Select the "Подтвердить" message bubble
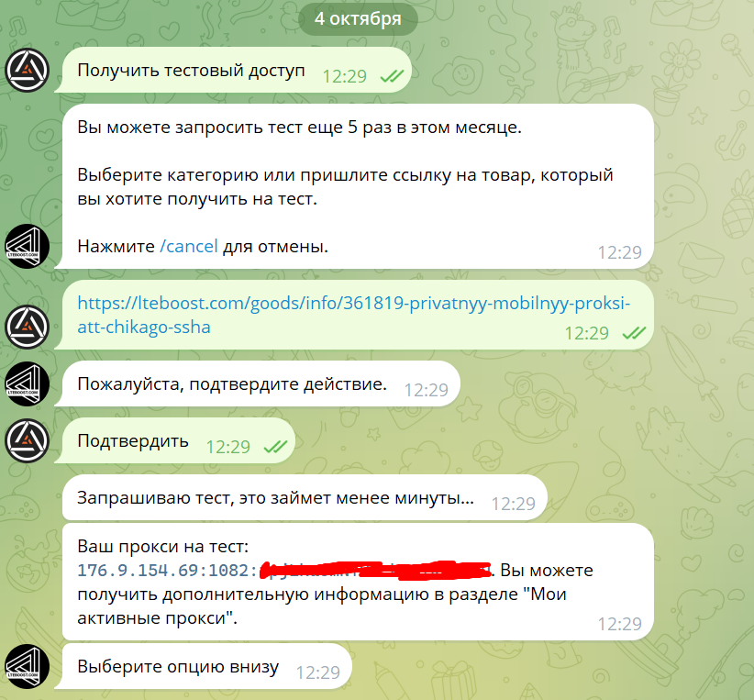 [x=174, y=440]
